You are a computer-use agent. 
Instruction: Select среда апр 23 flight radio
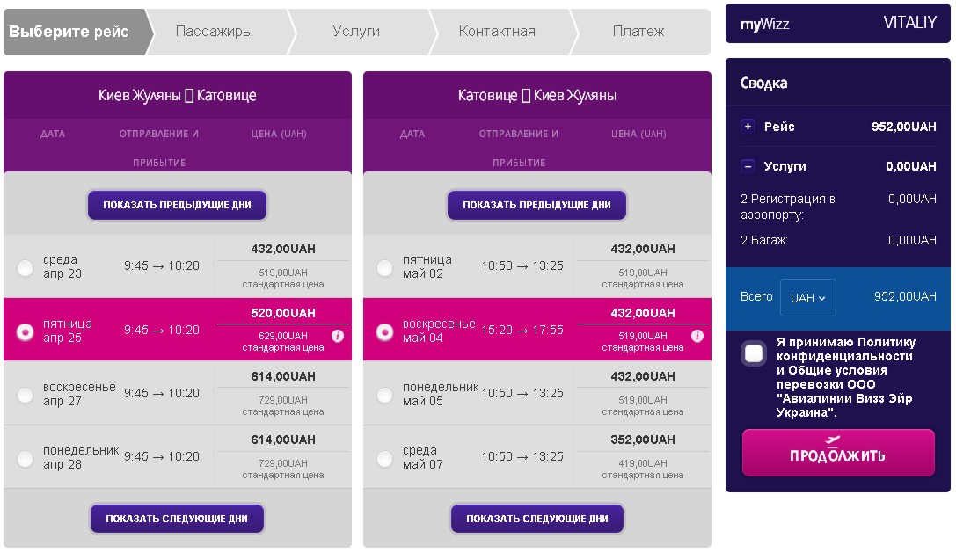tap(25, 267)
